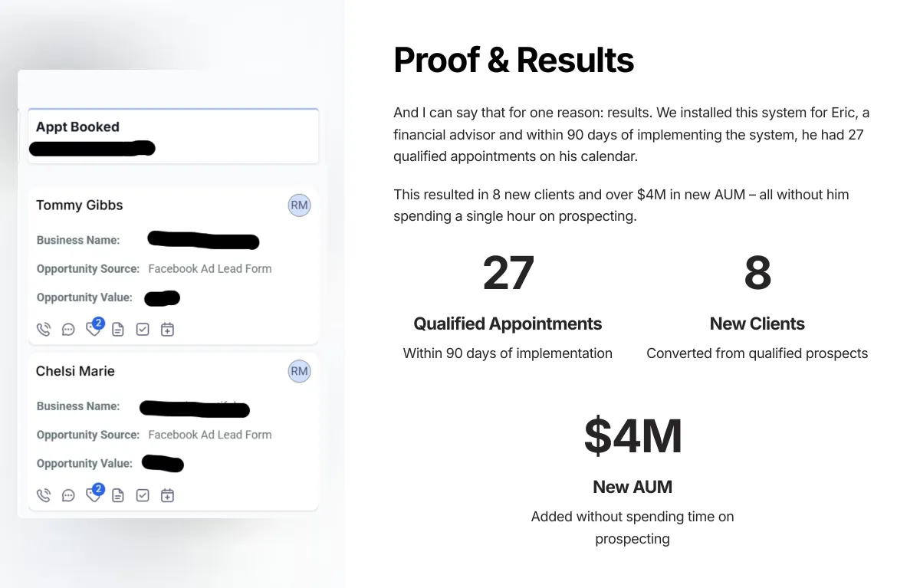
Task: Open SMS conversation icon on Tommy Gibbs card
Action: click(x=68, y=329)
